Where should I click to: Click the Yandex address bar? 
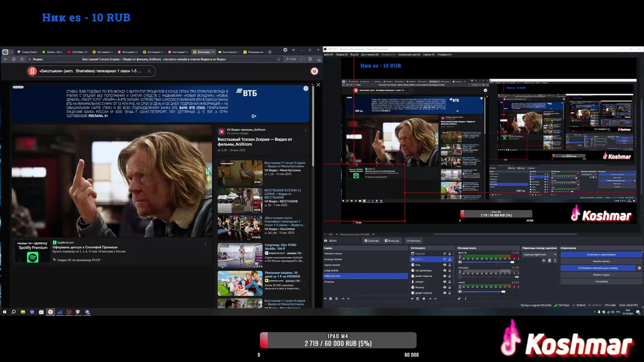click(154, 59)
